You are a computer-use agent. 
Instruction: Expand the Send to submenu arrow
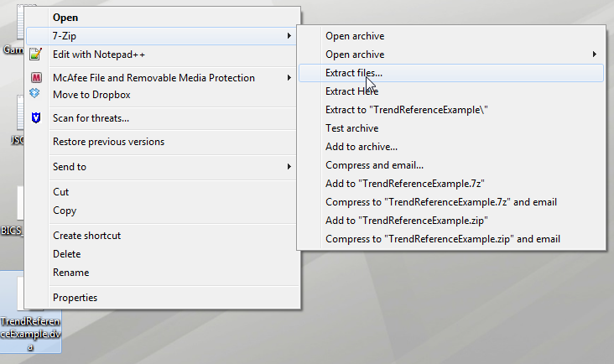(289, 167)
